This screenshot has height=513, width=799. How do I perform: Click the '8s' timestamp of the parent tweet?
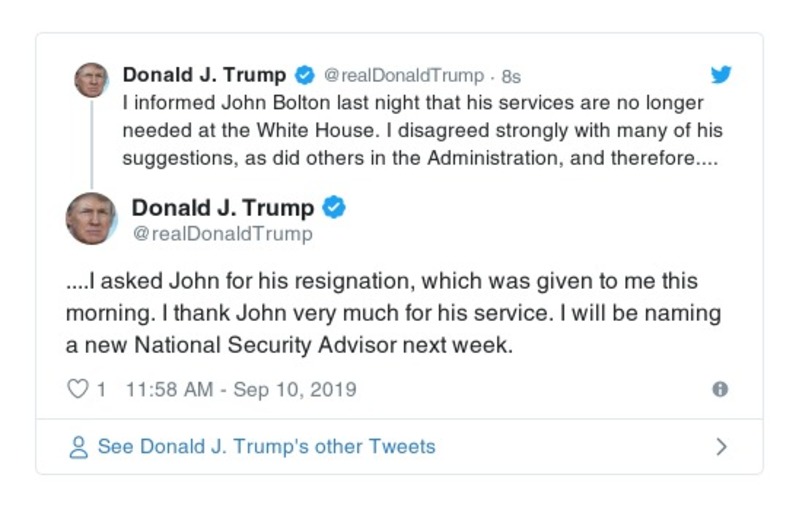tap(511, 76)
